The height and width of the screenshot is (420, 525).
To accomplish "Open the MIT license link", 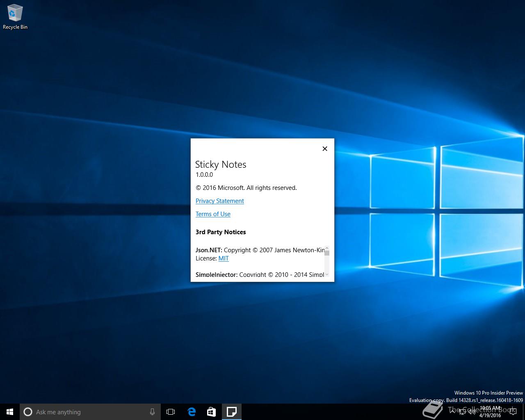I will coord(224,258).
